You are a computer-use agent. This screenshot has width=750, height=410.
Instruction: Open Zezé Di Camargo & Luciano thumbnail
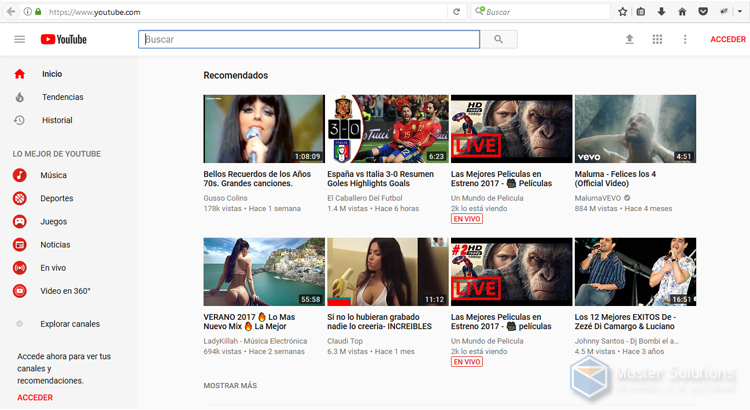point(635,272)
